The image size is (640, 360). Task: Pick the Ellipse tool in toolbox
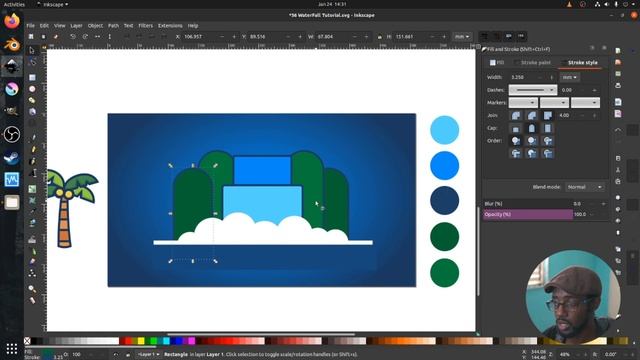32,89
